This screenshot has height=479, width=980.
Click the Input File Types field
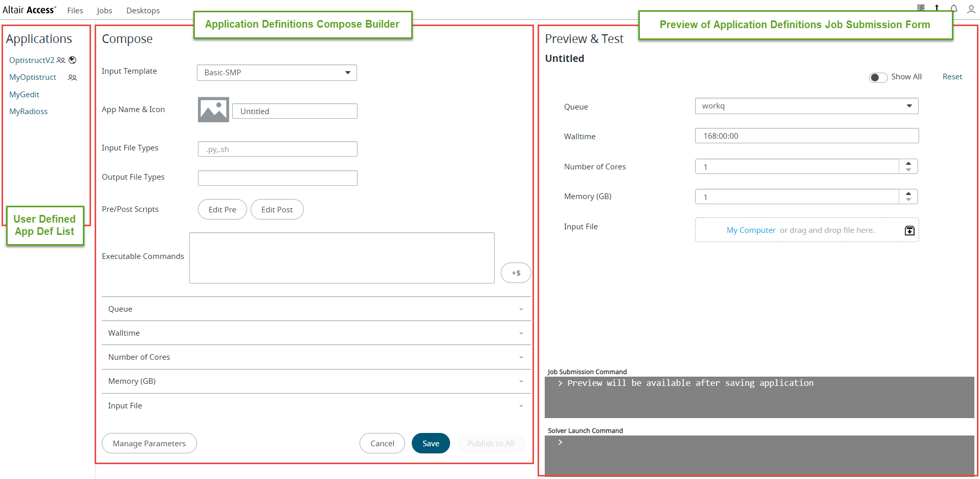tap(278, 149)
